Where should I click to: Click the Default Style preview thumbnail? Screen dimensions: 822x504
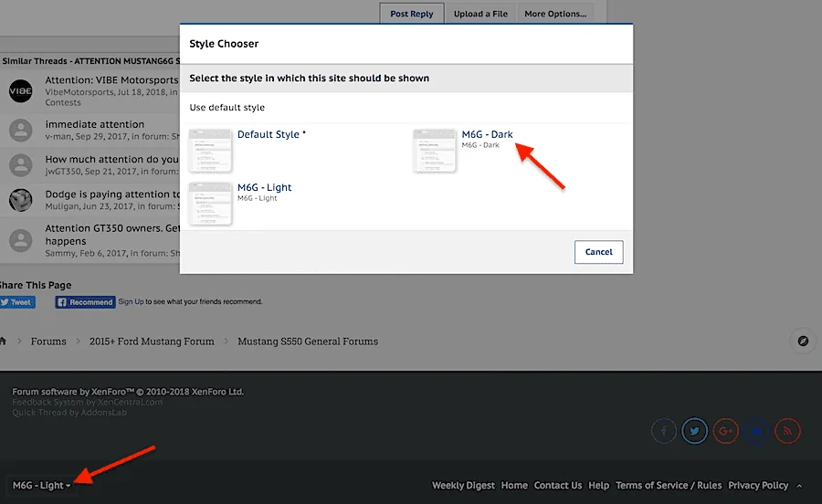click(x=210, y=151)
